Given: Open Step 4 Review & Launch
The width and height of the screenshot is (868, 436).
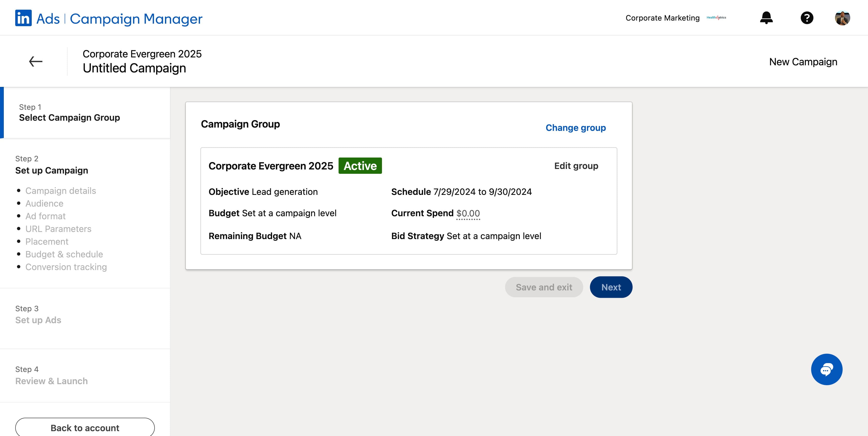Looking at the screenshot, I should coord(51,375).
